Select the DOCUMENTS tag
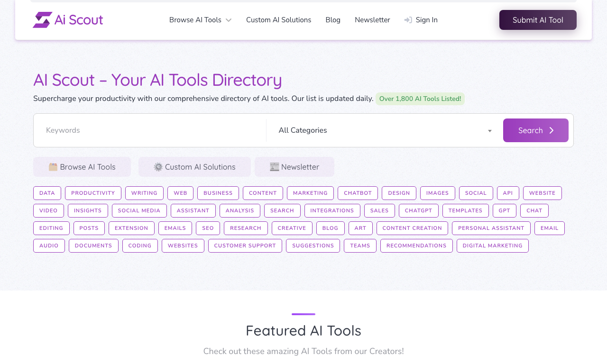Image resolution: width=607 pixels, height=364 pixels. [93, 246]
